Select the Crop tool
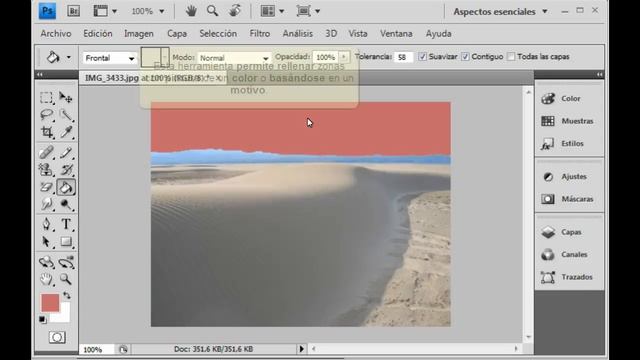640x360 pixels. [47, 132]
